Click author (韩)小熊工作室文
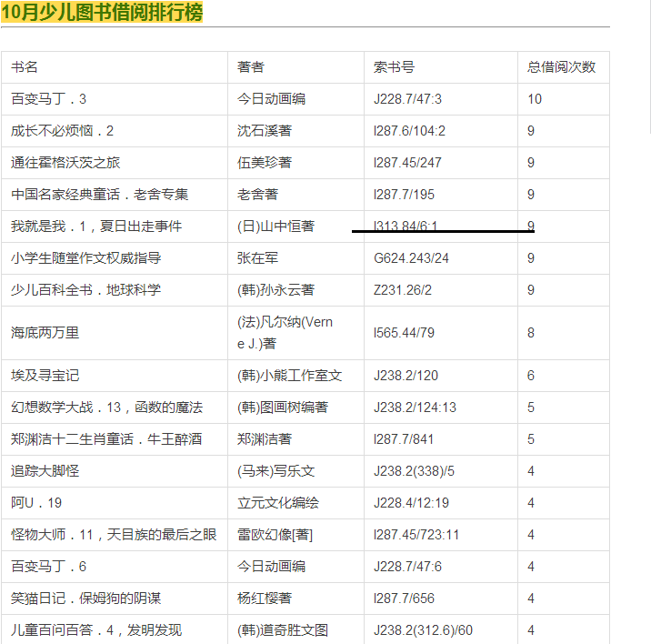The width and height of the screenshot is (651, 644). (290, 376)
